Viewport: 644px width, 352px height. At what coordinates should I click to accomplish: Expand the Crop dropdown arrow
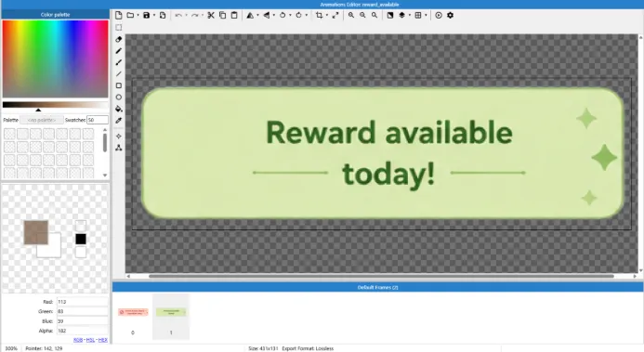[327, 15]
